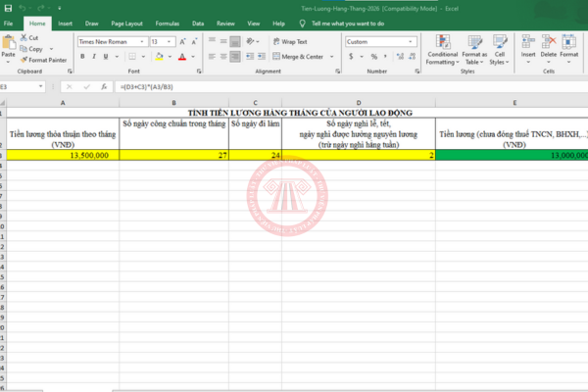
Task: Apply accounting dollar format
Action: coord(351,57)
